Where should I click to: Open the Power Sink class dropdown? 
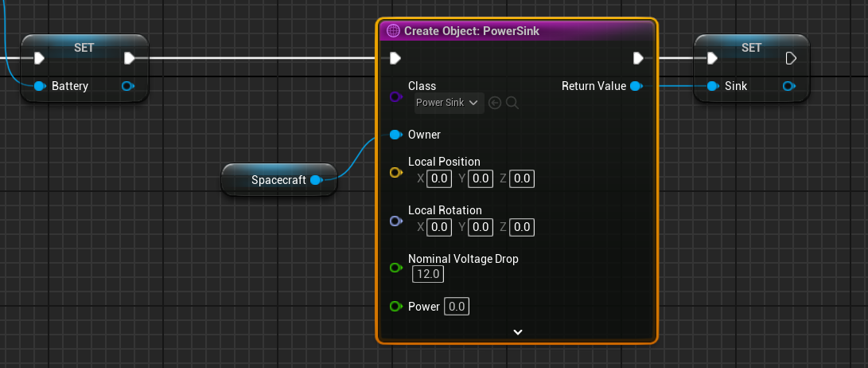coord(450,103)
